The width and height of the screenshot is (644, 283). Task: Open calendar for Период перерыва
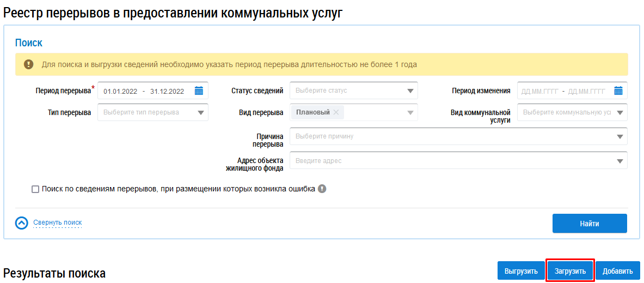tap(199, 91)
